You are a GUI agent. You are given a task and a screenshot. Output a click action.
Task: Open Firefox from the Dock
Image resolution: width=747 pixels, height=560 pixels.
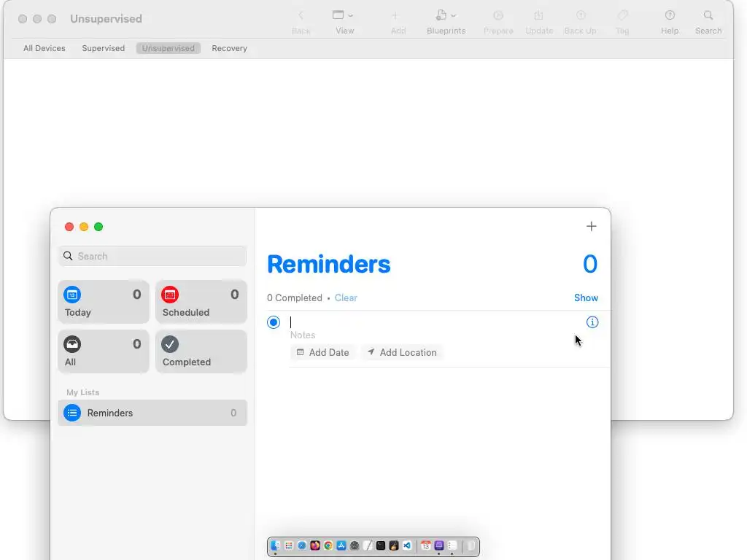pyautogui.click(x=315, y=545)
